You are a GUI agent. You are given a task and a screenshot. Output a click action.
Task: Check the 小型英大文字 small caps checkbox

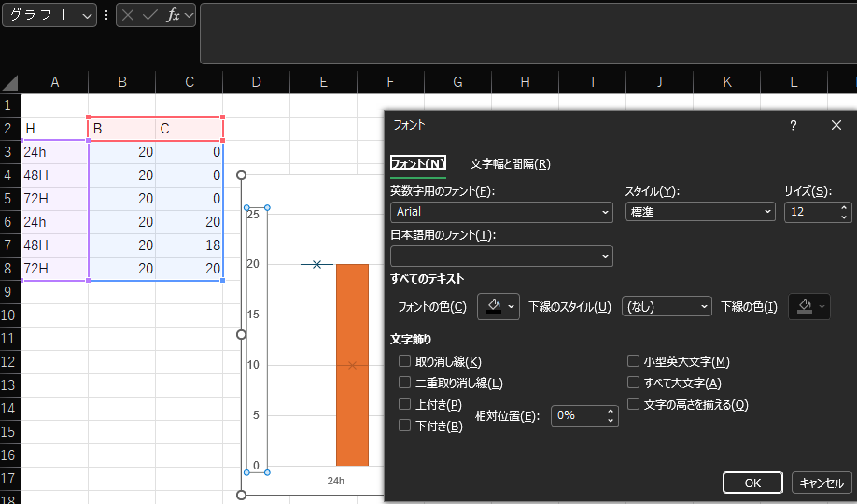[633, 361]
